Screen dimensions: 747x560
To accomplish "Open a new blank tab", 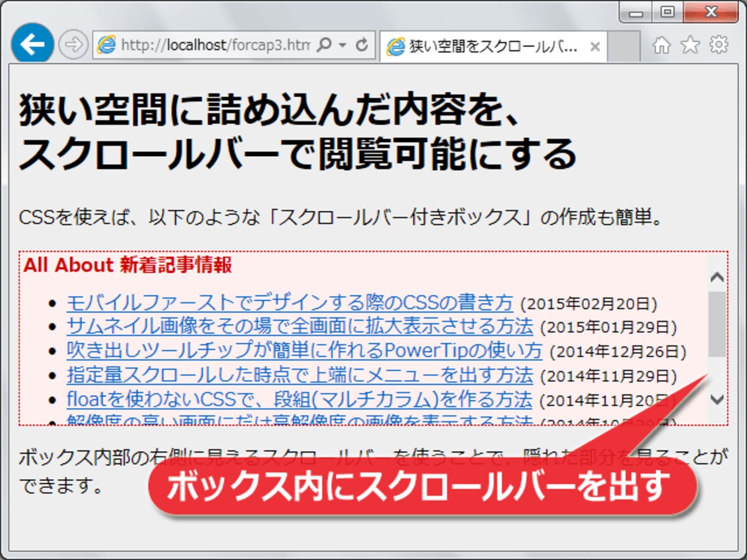I will click(x=623, y=47).
